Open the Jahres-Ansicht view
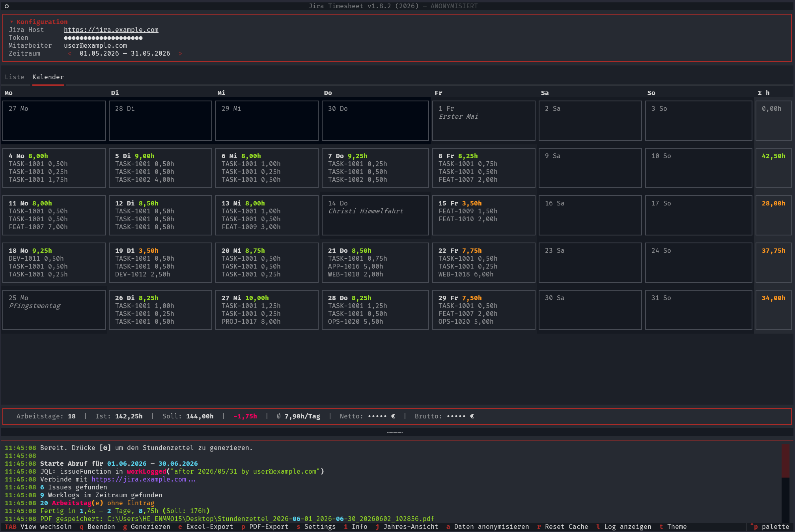 (407, 526)
